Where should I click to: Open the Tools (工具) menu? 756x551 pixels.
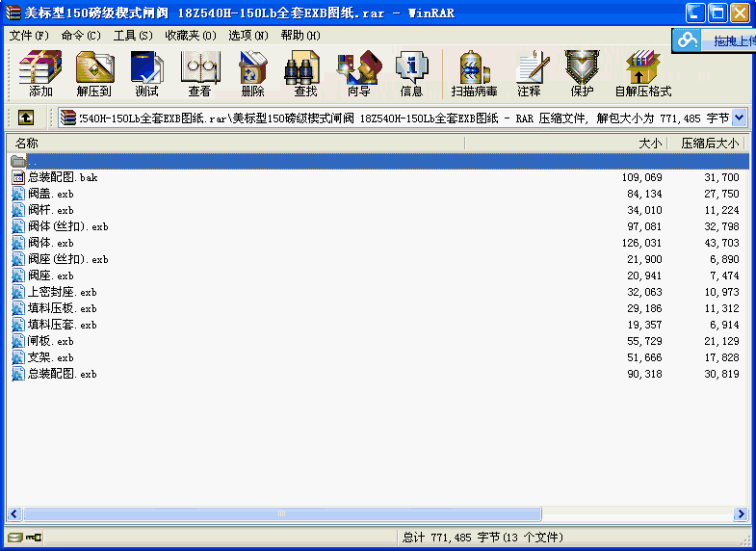point(133,36)
